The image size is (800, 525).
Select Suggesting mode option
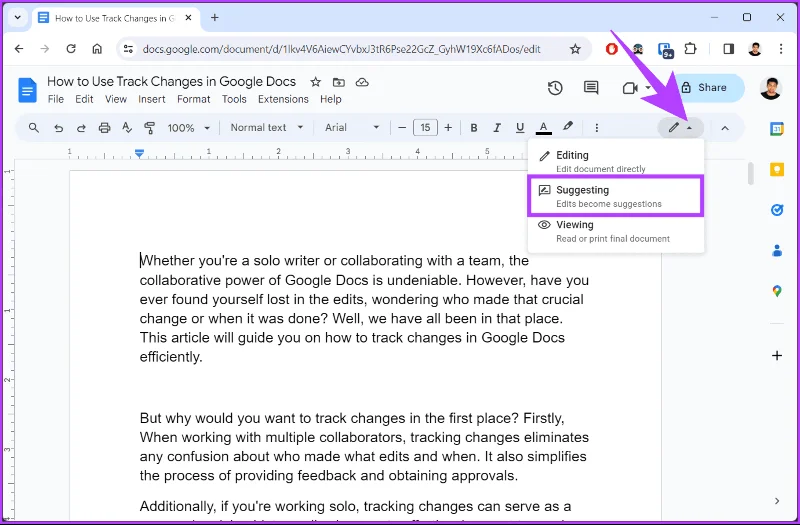(616, 196)
